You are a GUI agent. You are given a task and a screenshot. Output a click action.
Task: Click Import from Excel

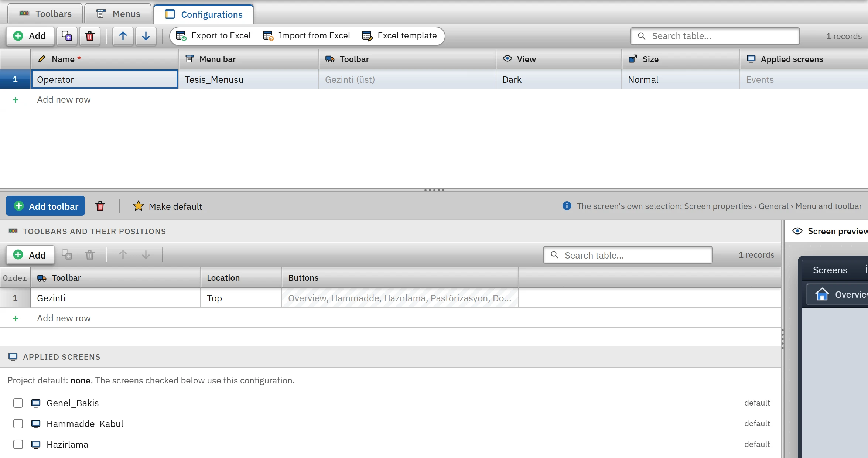click(307, 36)
